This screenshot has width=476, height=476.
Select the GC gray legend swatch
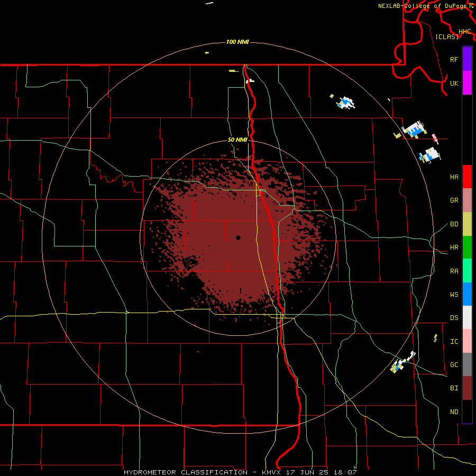pos(467,364)
